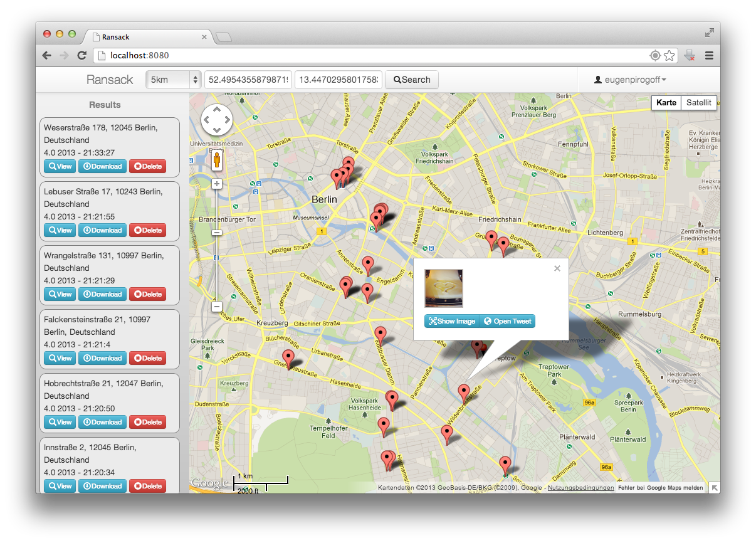This screenshot has height=543, width=756.
Task: Click the map pan control compass
Action: [217, 120]
